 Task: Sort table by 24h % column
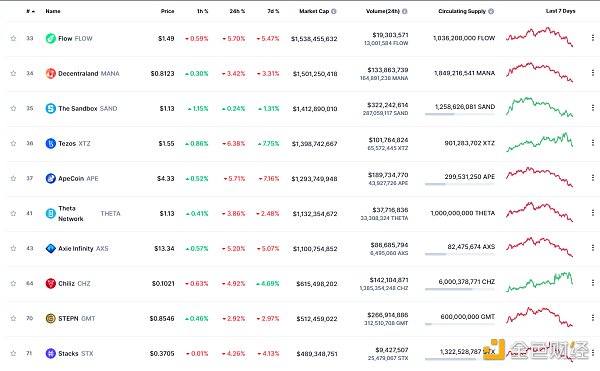point(237,11)
